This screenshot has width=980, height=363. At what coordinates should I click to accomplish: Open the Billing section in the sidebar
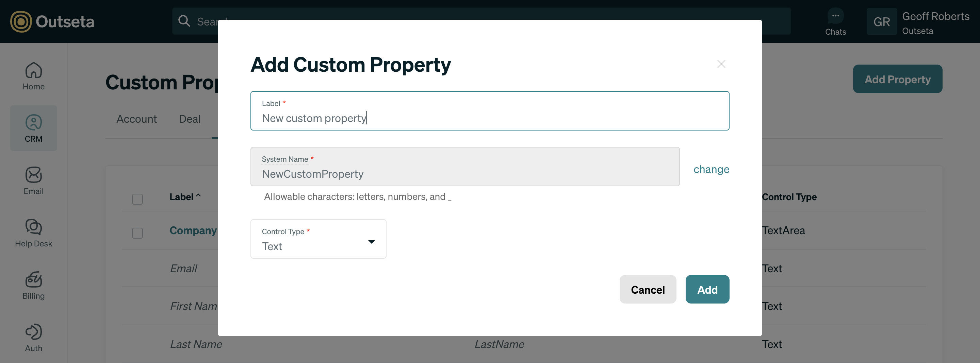(x=33, y=286)
